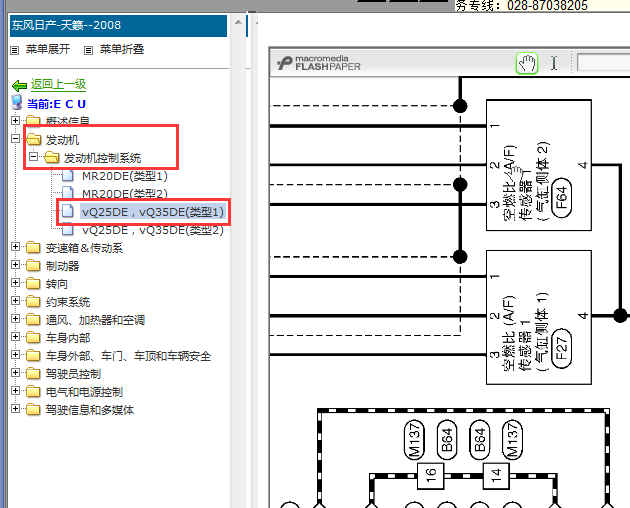
Task: Click the 变速箱&传动系 folder icon
Action: click(33, 248)
